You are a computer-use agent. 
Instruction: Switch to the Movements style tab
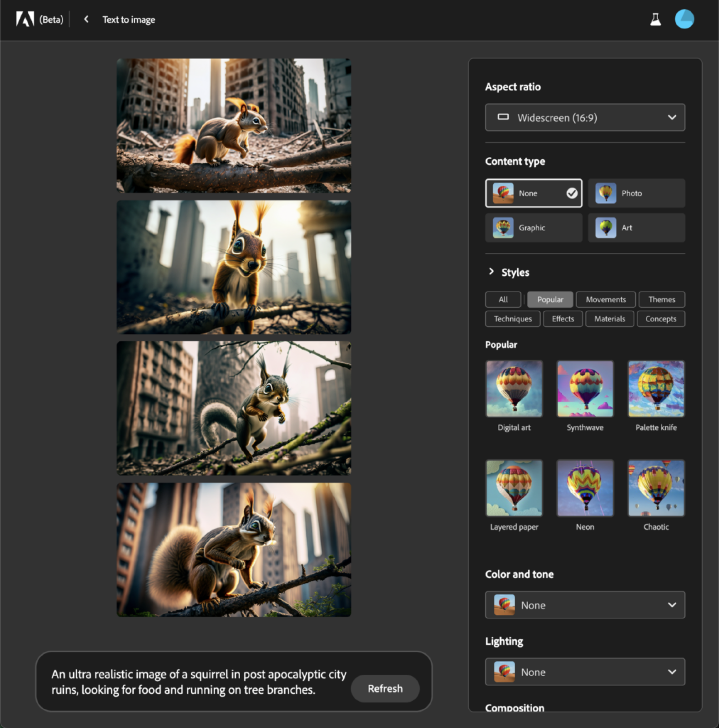[606, 299]
